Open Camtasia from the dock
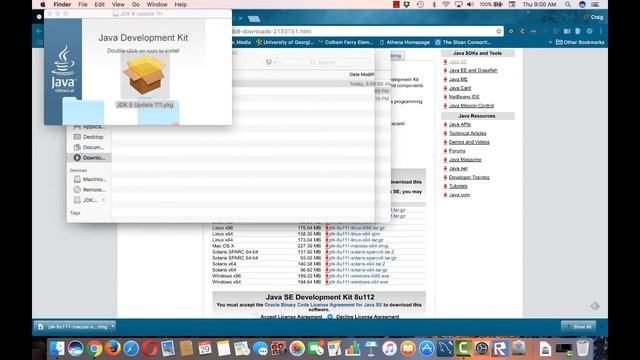Screen dimensions: 640x360 pyautogui.click(x=463, y=349)
